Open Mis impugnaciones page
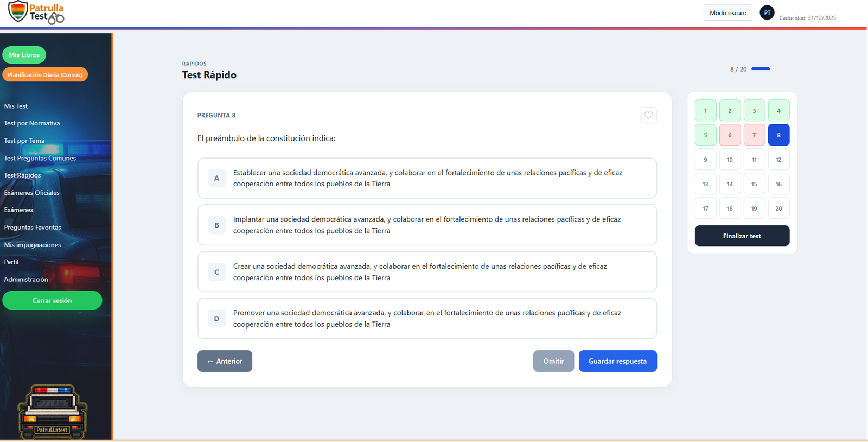 (x=33, y=245)
